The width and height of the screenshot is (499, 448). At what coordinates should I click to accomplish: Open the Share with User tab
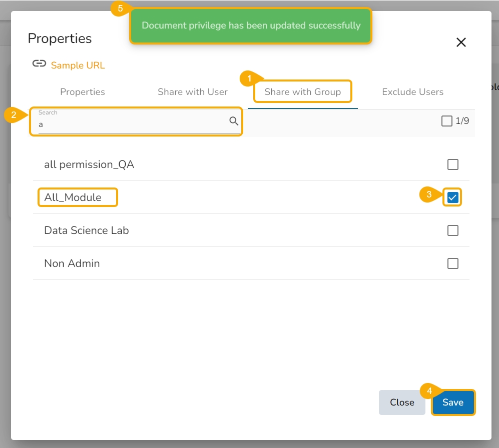tap(193, 92)
